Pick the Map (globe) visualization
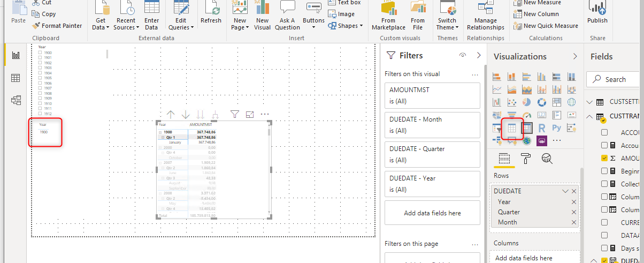 [x=572, y=102]
